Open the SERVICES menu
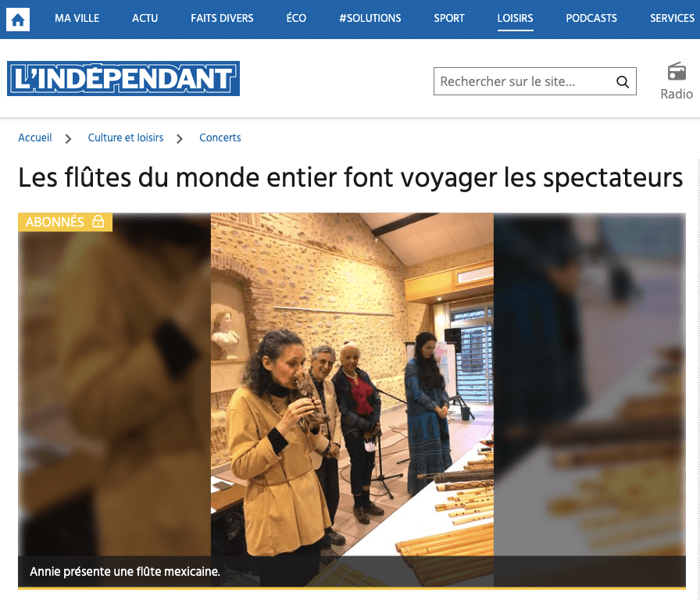This screenshot has height=600, width=700. coord(672,18)
